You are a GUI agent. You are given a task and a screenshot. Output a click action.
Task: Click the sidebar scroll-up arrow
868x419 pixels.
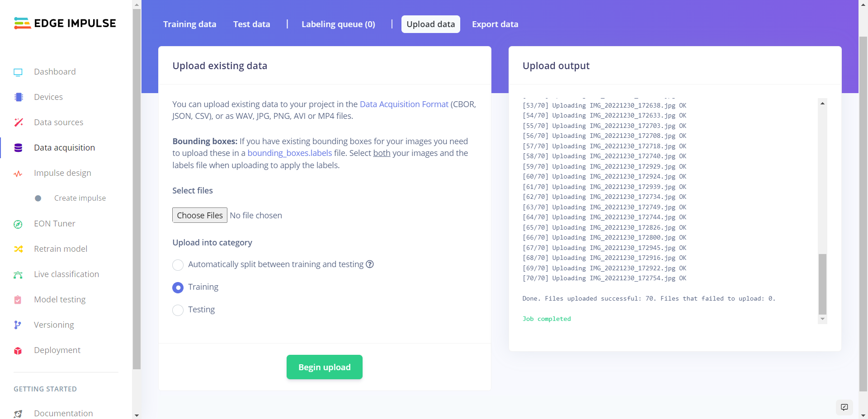137,5
